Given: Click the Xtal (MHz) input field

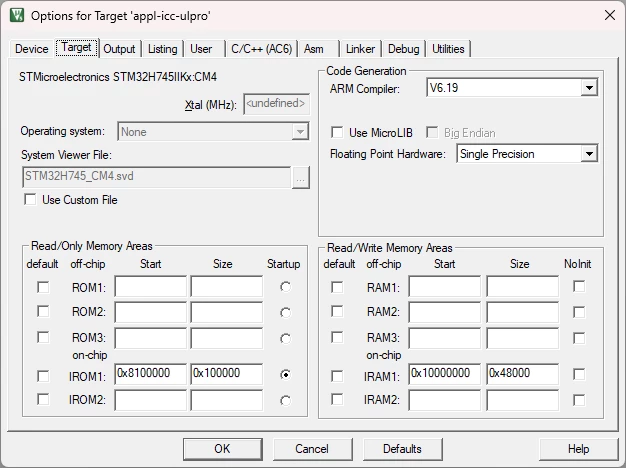Looking at the screenshot, I should 276,104.
